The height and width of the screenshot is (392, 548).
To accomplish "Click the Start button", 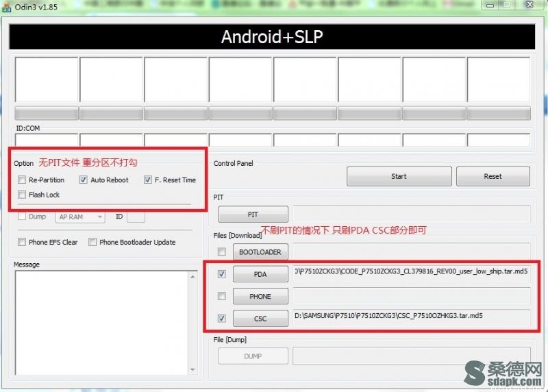I will tap(399, 176).
